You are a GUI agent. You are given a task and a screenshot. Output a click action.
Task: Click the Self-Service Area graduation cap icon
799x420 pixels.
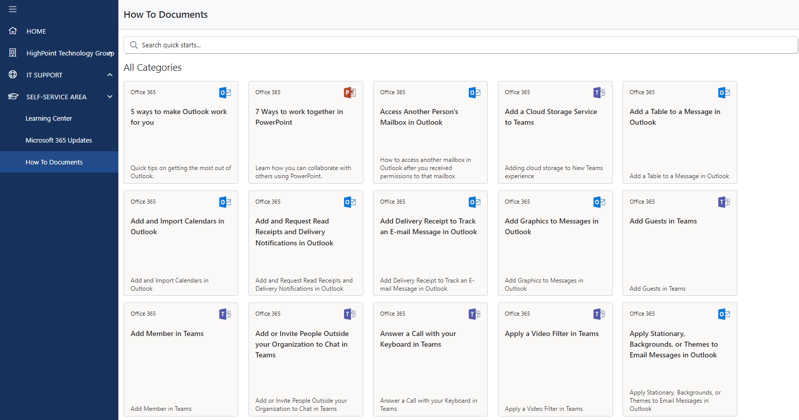click(13, 97)
